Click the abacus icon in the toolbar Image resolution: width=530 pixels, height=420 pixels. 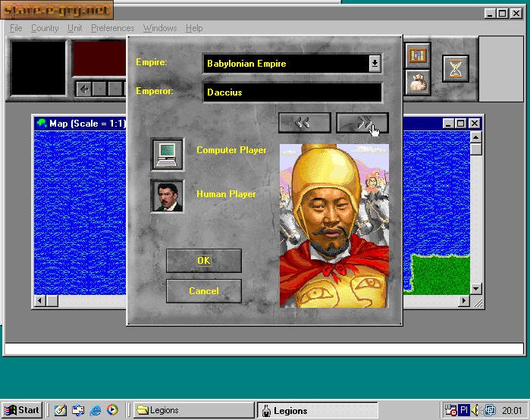[418, 55]
